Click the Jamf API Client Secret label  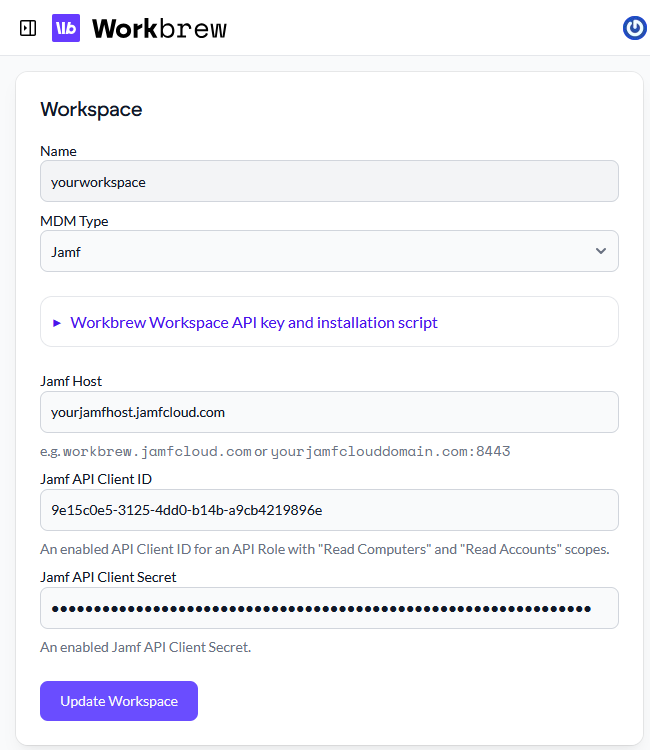(108, 577)
